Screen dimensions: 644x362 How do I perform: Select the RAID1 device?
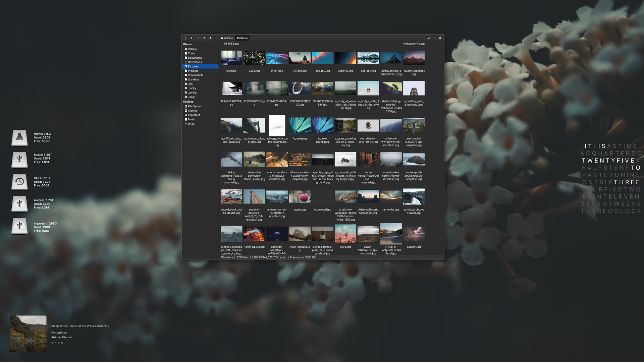[191, 124]
